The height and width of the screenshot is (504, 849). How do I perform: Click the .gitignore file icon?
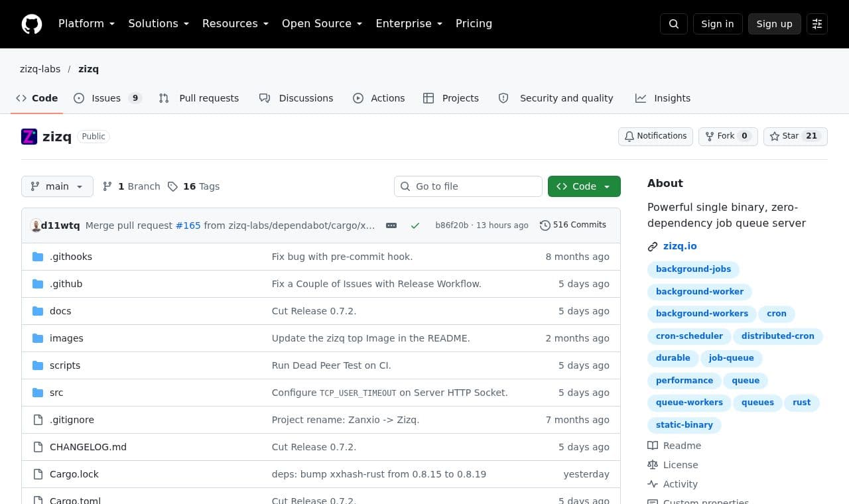point(38,420)
